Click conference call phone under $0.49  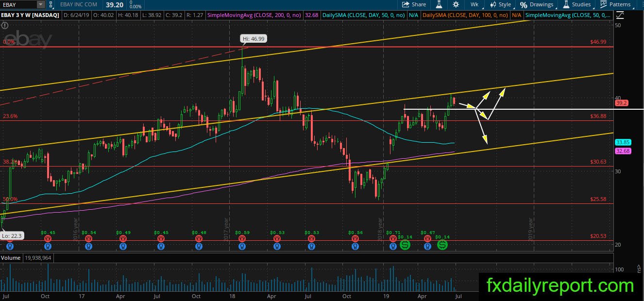123,238
